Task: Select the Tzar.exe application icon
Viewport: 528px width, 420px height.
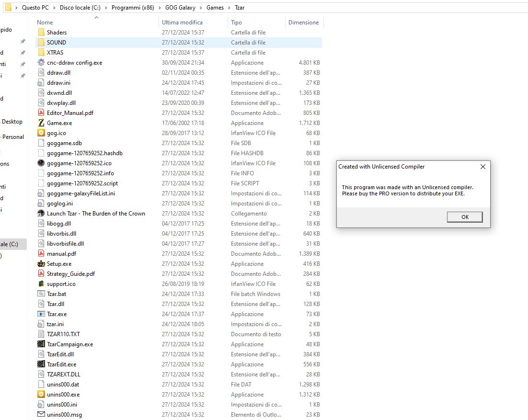Action: click(41, 314)
